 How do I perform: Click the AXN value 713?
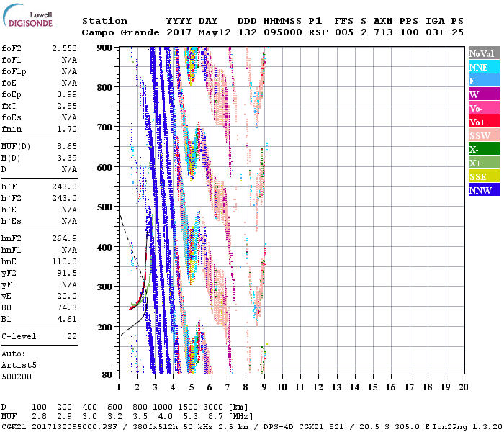pyautogui.click(x=383, y=32)
